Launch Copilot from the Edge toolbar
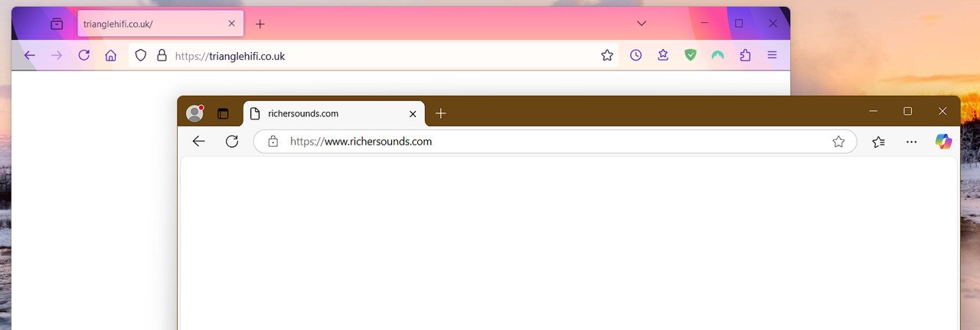 point(943,141)
